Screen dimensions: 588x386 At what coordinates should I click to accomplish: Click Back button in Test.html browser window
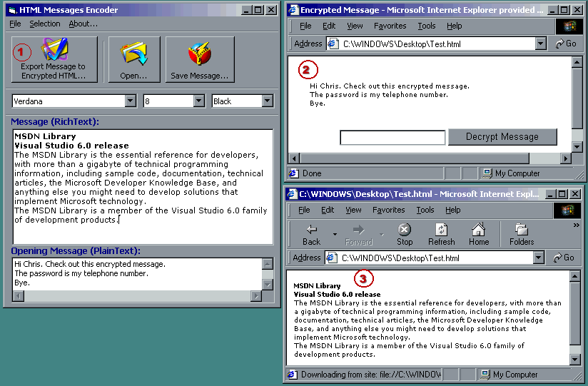(311, 235)
